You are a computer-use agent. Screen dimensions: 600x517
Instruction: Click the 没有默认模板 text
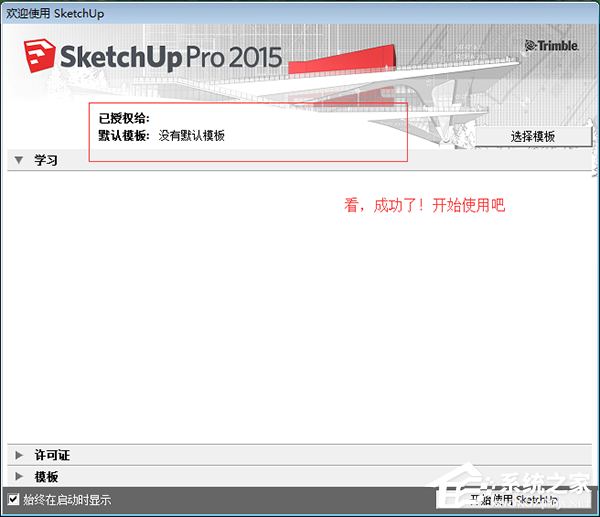192,135
